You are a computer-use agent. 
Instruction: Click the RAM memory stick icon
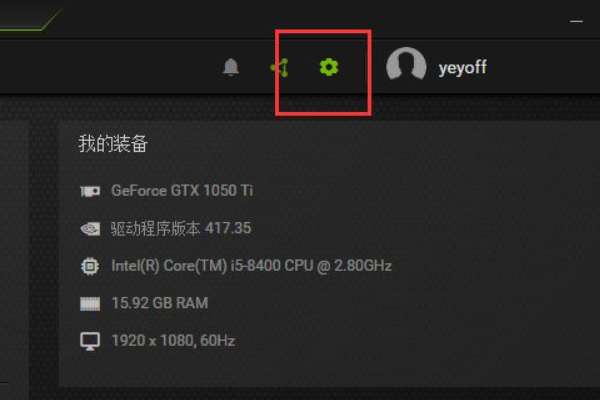click(90, 304)
